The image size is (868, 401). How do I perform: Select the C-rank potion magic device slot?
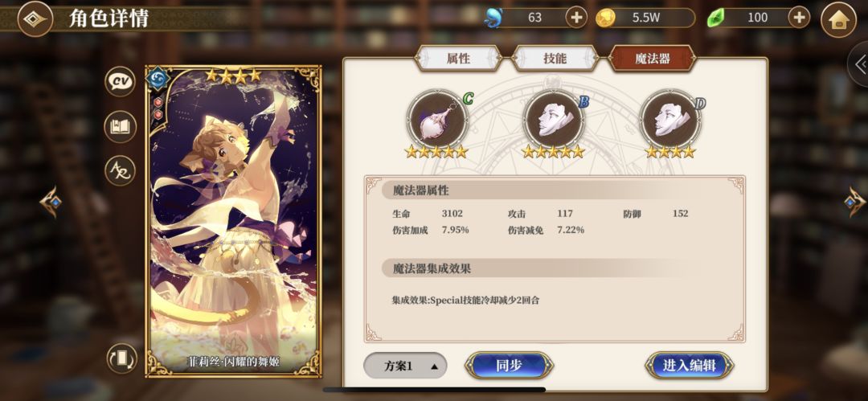[x=437, y=120]
